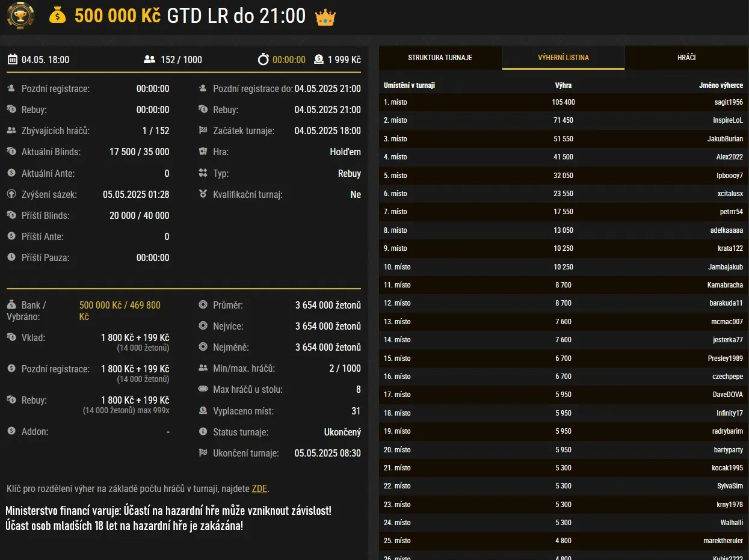Click the tournament trophy logo
This screenshot has height=560, width=749.
[x=20, y=15]
